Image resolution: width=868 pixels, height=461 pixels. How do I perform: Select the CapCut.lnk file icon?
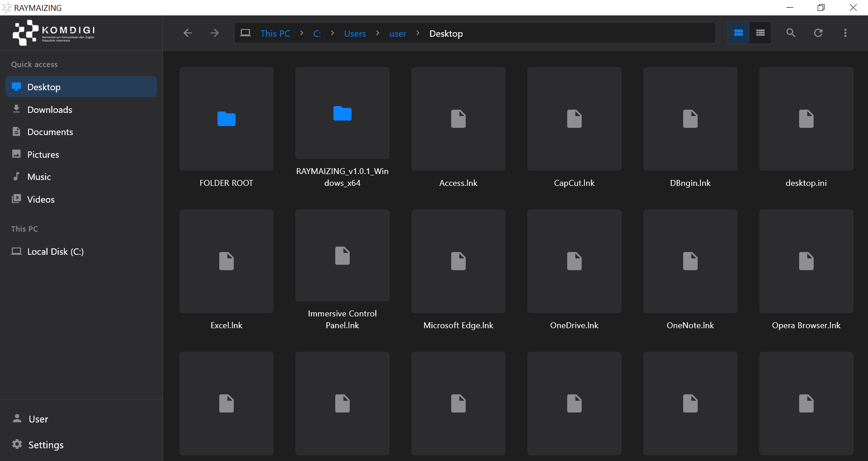coord(574,119)
